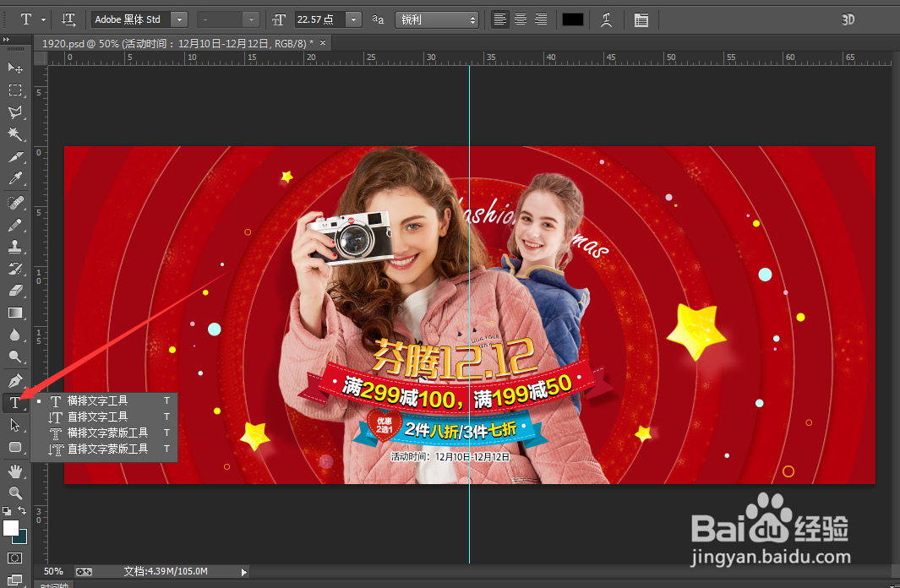
Task: Left align the text
Action: (500, 19)
